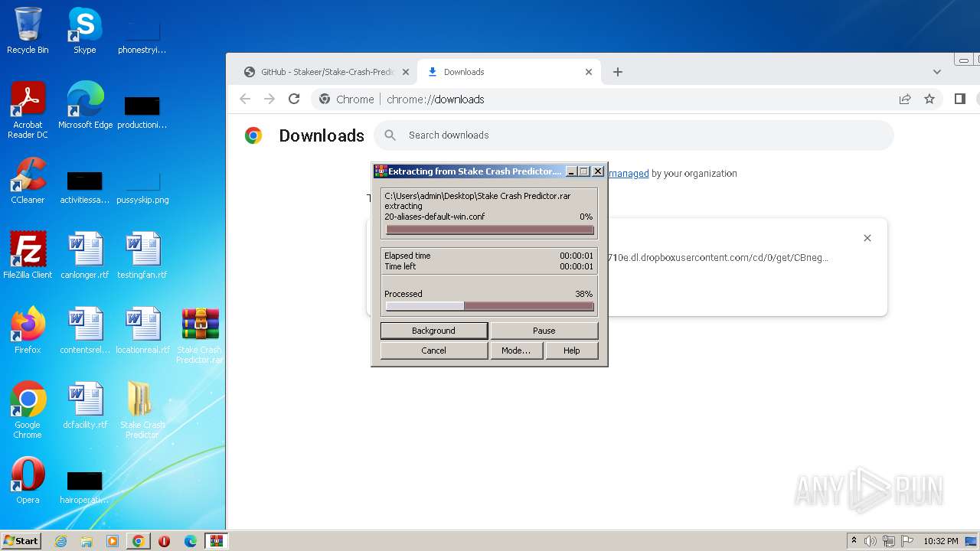Open Internet Explorer from the taskbar
This screenshot has height=551, width=980.
click(61, 541)
